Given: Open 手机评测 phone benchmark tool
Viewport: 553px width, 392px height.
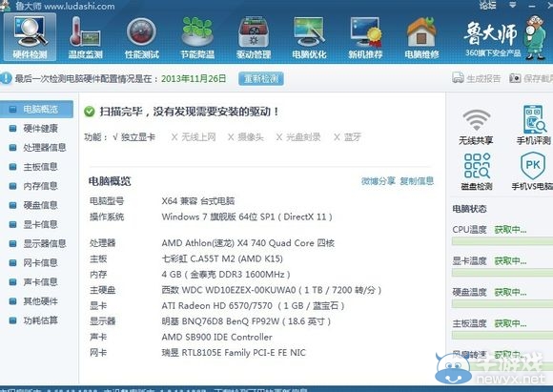Looking at the screenshot, I should (534, 125).
